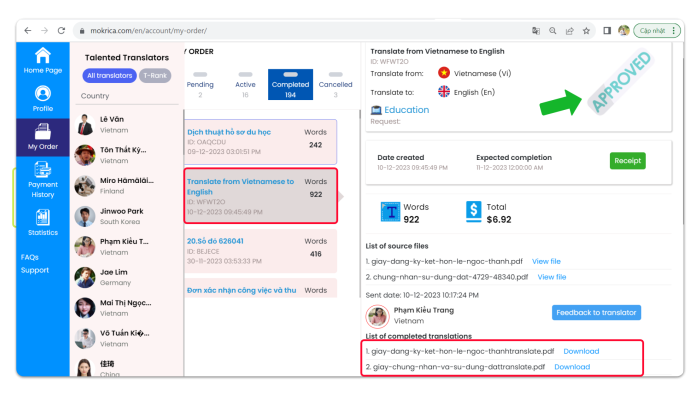Bookmark page with star icon
The height and width of the screenshot is (400, 700).
click(x=587, y=31)
